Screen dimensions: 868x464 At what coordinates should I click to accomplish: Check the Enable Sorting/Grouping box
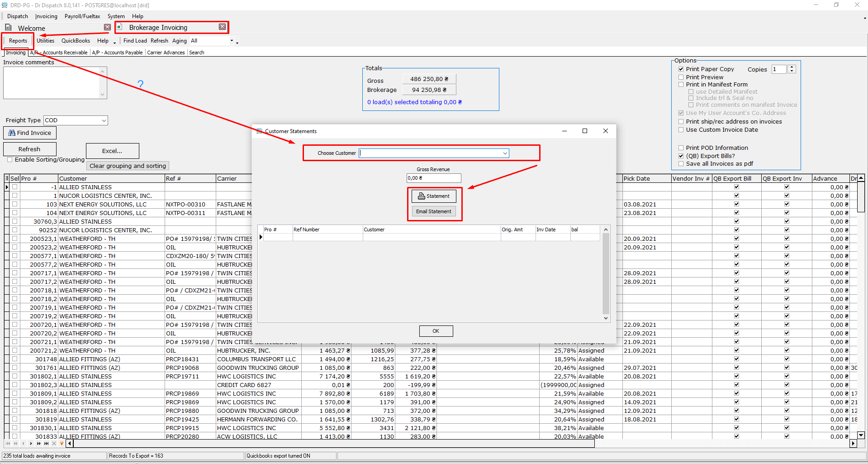(x=9, y=160)
